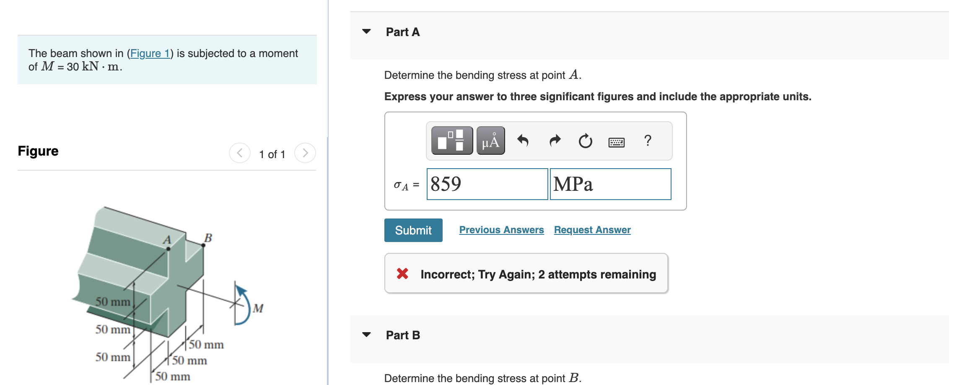Image resolution: width=980 pixels, height=385 pixels.
Task: Go to the previous figure arrow
Action: click(x=240, y=153)
